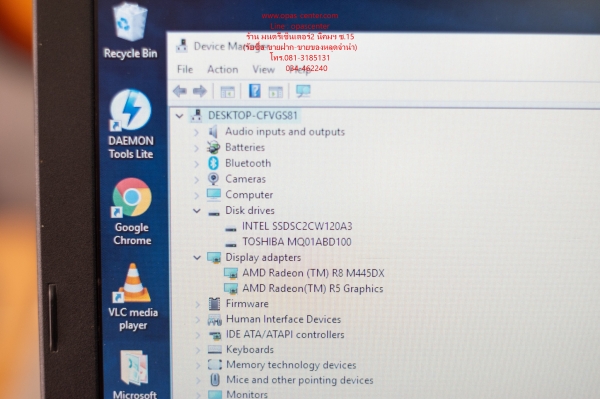Select the Human Interface Devices label
This screenshot has width=600, height=399.
click(284, 319)
